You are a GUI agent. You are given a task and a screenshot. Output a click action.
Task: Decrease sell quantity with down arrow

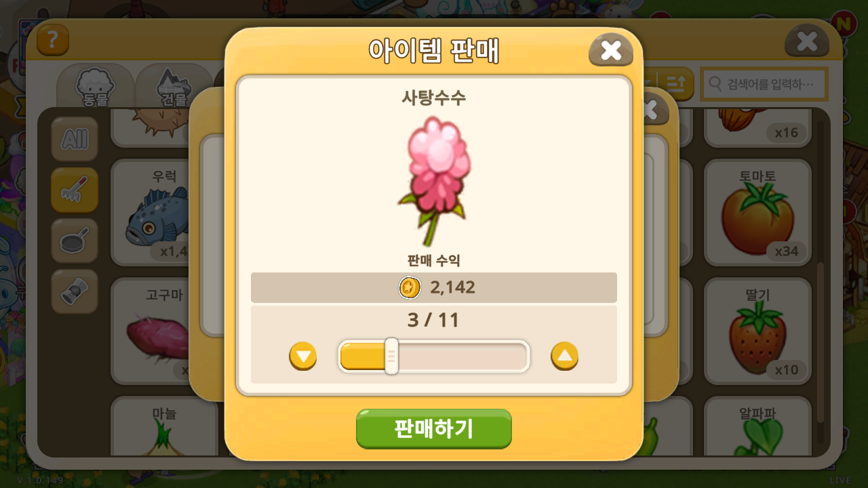pyautogui.click(x=303, y=356)
